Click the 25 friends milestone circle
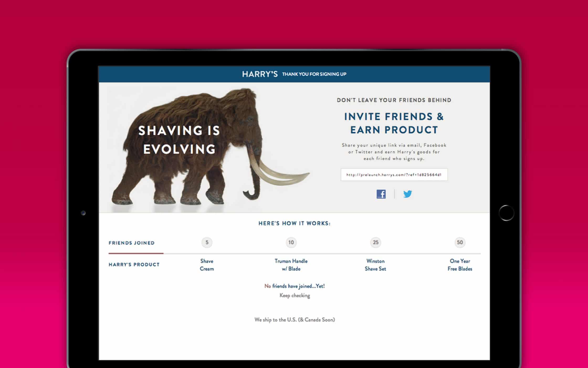 tap(376, 242)
